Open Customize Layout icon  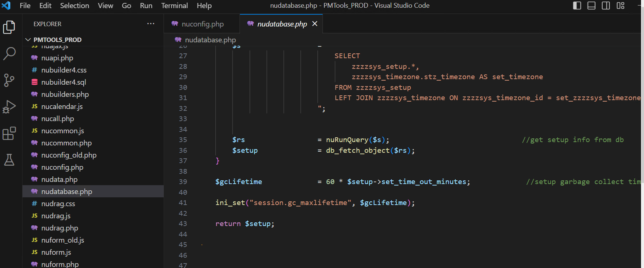click(620, 6)
